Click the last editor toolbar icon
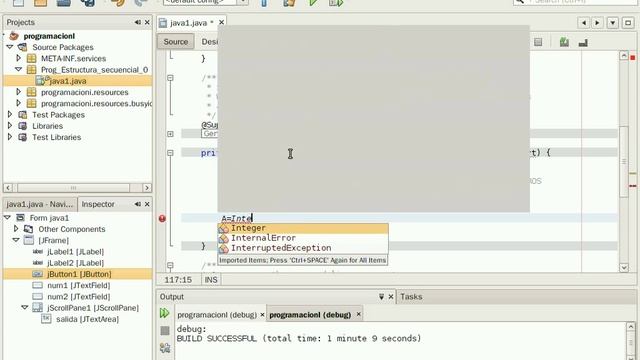The image size is (640, 360). 583,42
